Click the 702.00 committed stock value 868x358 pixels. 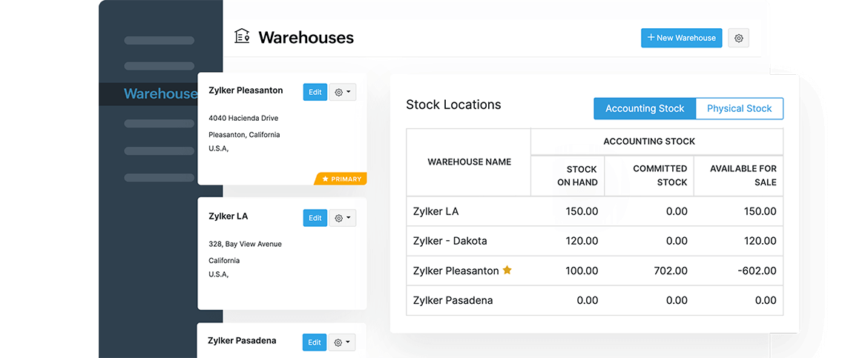(x=669, y=271)
